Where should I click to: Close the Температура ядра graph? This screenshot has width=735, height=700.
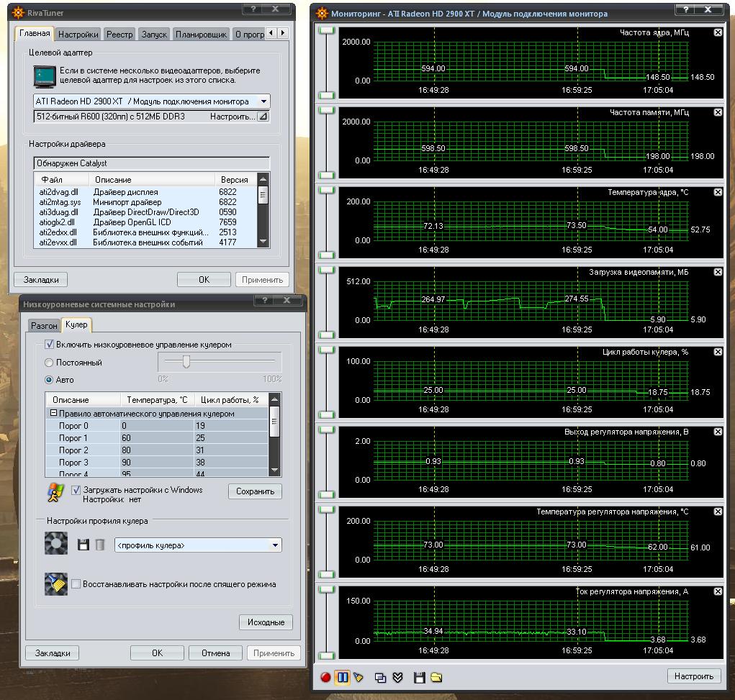[718, 192]
